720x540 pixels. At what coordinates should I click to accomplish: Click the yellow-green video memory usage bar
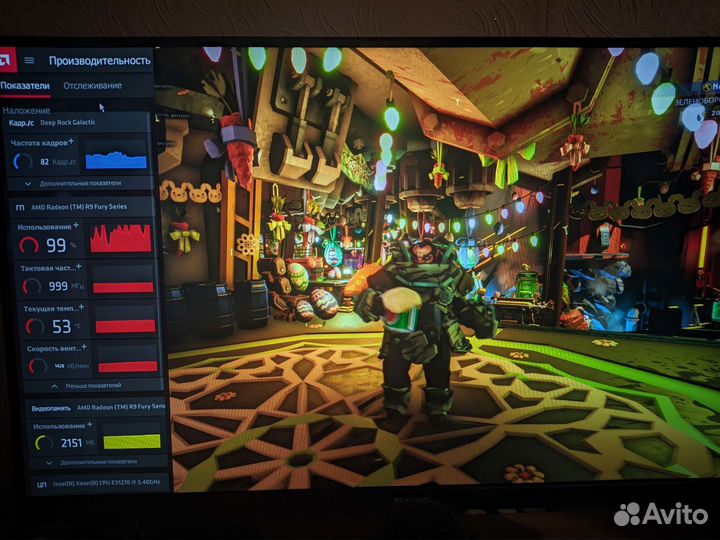pyautogui.click(x=132, y=441)
